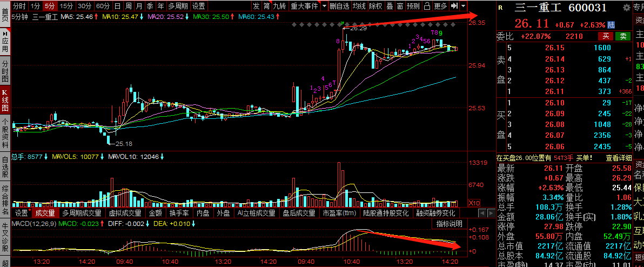
Task: Open the 查看详细 details link
Action: point(618,158)
